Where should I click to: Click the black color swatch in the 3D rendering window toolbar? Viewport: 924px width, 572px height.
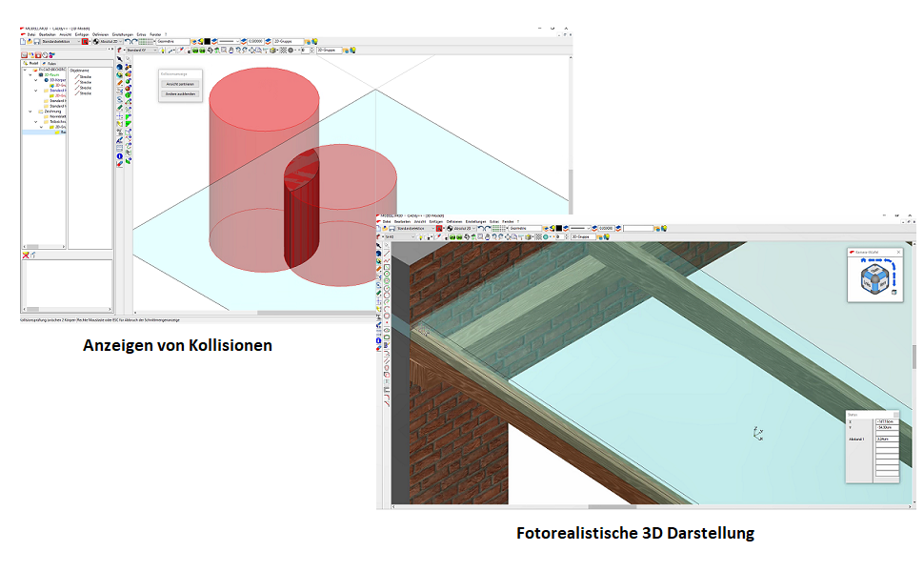[x=558, y=228]
